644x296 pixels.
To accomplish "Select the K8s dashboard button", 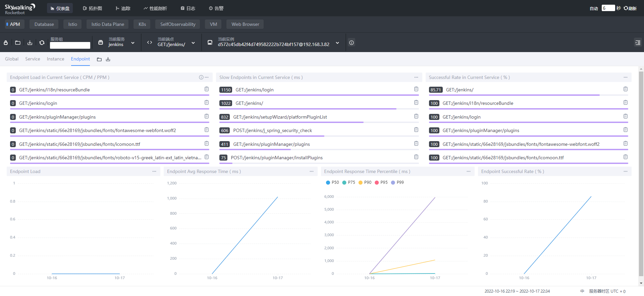I will point(142,24).
